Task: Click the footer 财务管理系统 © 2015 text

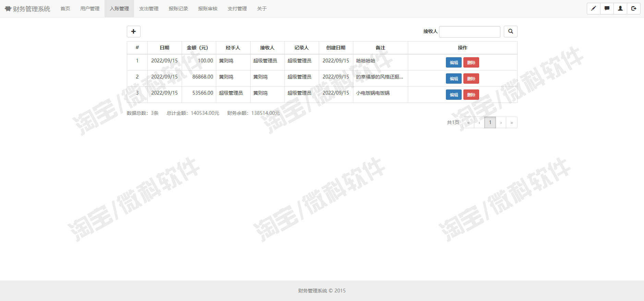Action: tap(322, 291)
